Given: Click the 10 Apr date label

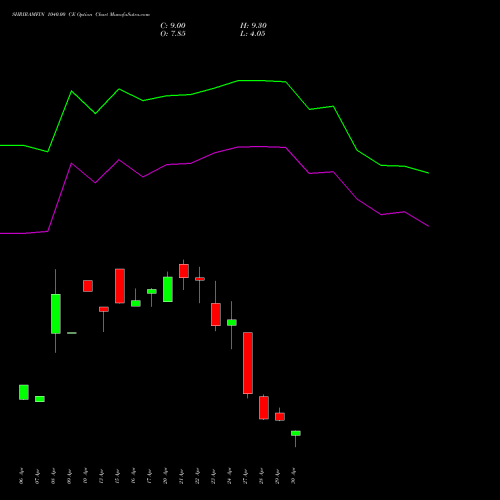Looking at the screenshot, I should (85, 476).
